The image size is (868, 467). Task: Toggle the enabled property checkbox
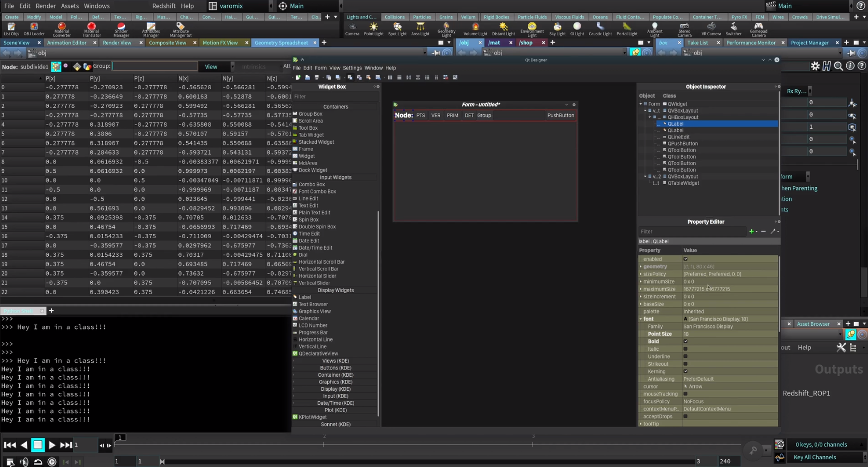(685, 259)
